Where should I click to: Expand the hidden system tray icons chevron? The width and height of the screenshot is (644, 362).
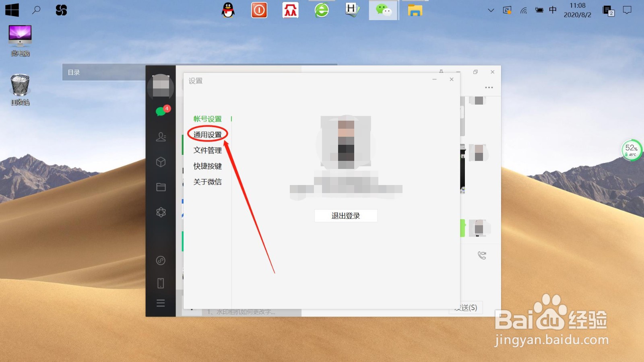coord(491,10)
